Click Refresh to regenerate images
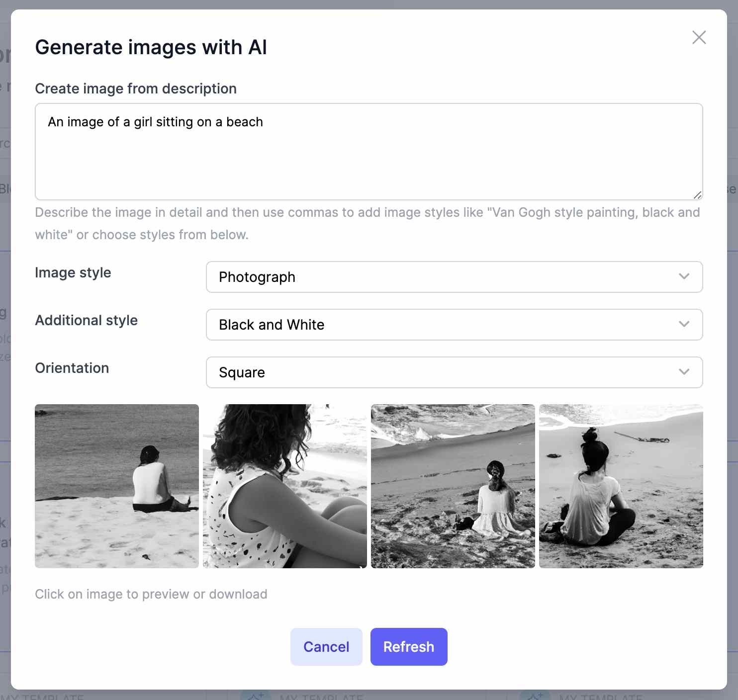Viewport: 738px width, 700px height. [409, 646]
